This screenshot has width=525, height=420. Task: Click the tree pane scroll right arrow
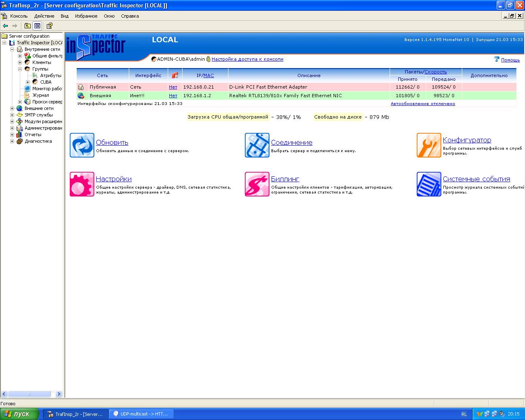(59, 394)
